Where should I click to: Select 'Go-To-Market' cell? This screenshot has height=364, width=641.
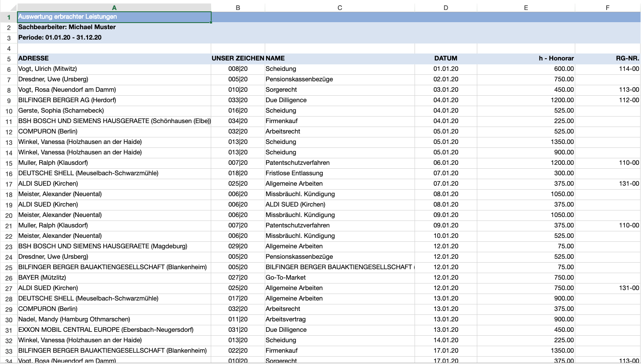click(x=340, y=278)
